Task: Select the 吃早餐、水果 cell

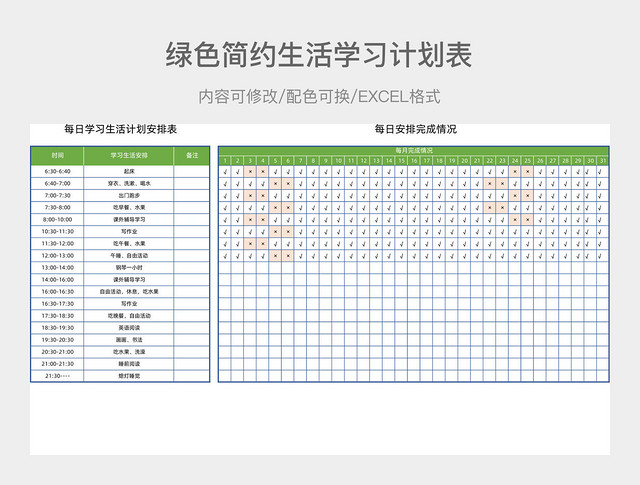Action: coord(129,207)
